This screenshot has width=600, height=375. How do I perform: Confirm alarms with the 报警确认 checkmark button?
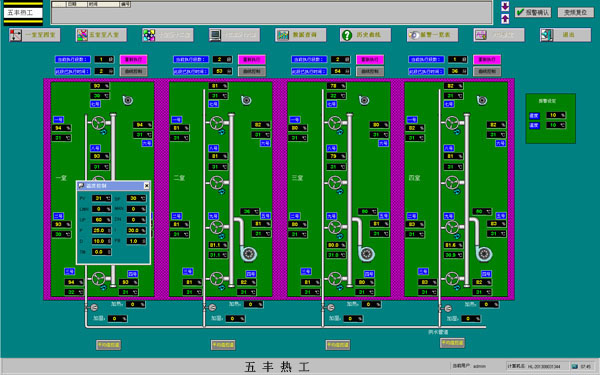(x=533, y=13)
